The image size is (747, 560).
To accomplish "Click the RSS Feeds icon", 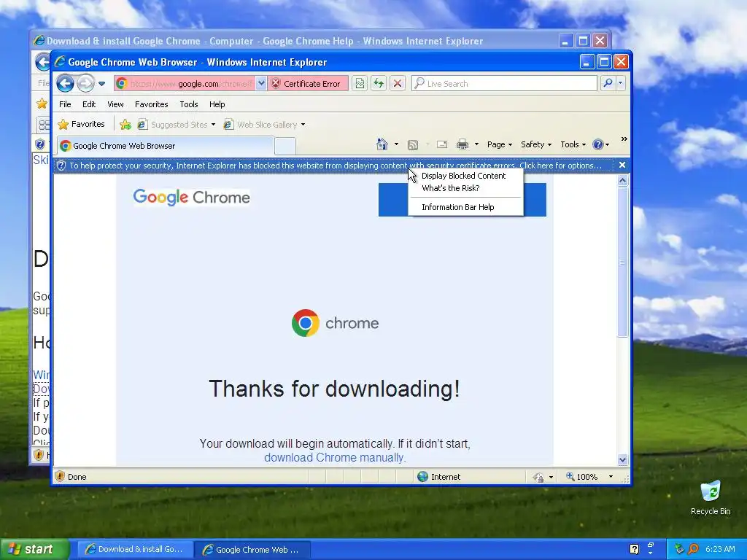I will point(413,145).
